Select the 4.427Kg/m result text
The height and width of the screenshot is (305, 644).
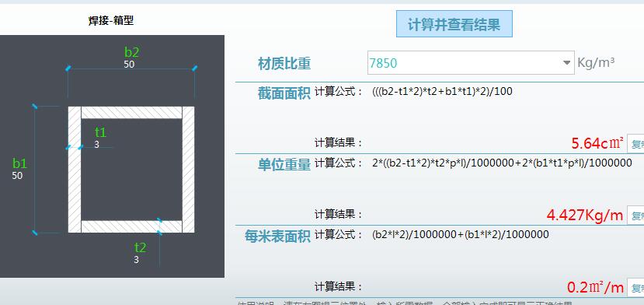585,215
